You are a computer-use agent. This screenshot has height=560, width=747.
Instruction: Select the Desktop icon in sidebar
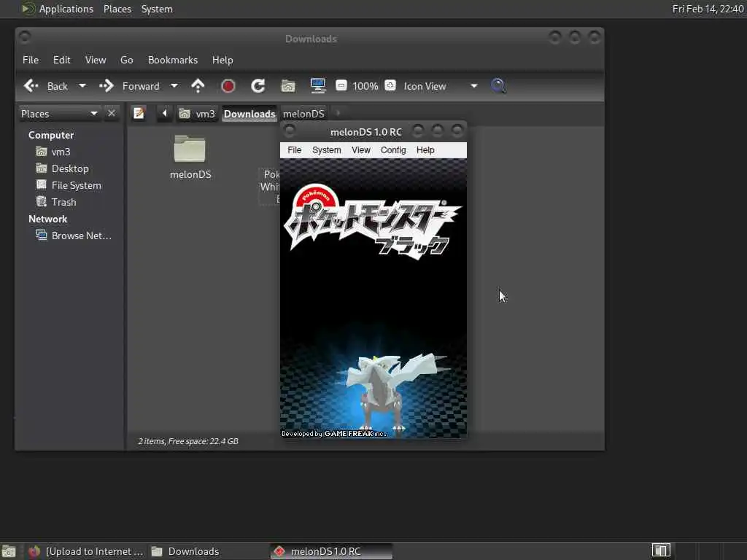coord(42,168)
